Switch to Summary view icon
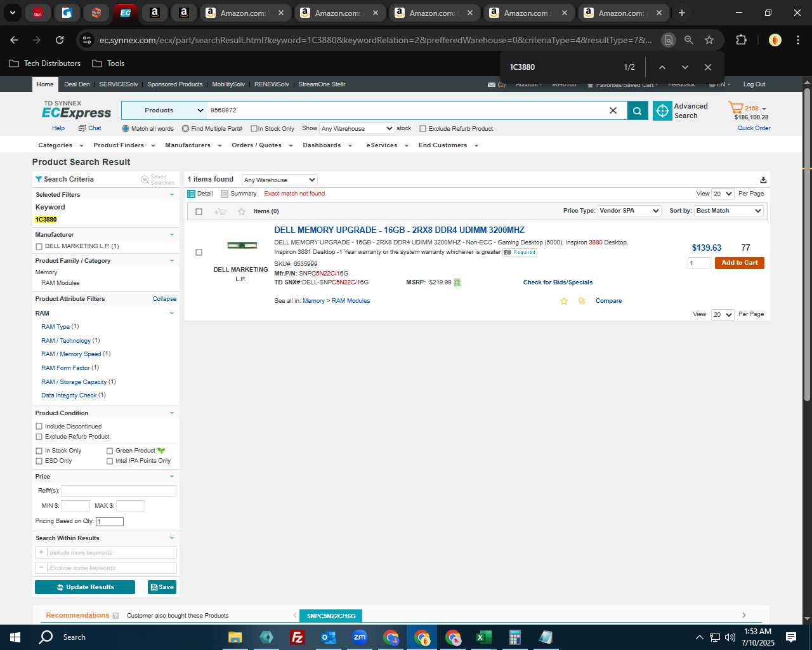Screen dimensions: 812x650 click(x=225, y=194)
